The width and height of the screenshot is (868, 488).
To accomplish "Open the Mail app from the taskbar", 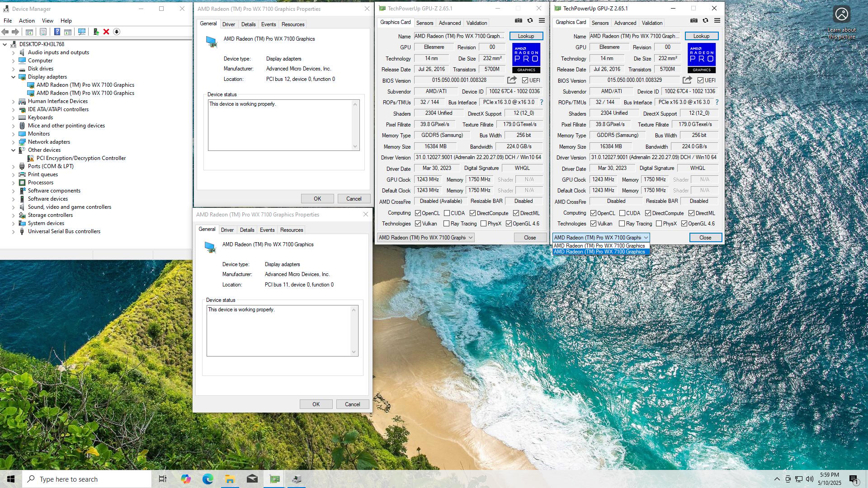I will (x=252, y=479).
